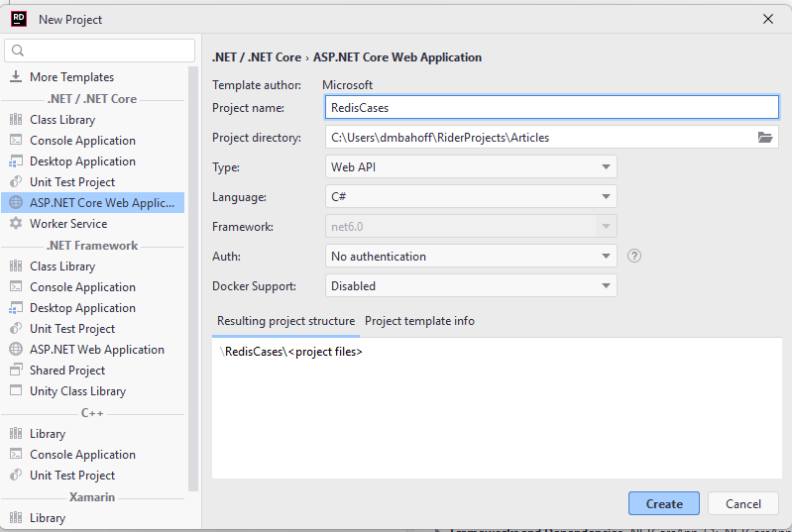Click the ASP.NET Web Application globe icon

tap(16, 350)
